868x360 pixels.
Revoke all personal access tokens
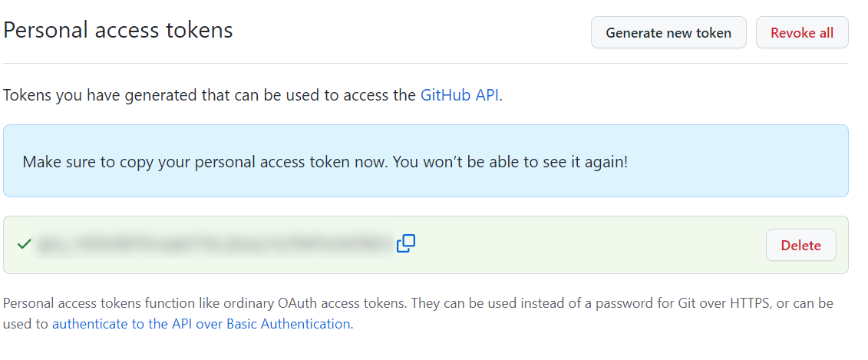click(801, 33)
